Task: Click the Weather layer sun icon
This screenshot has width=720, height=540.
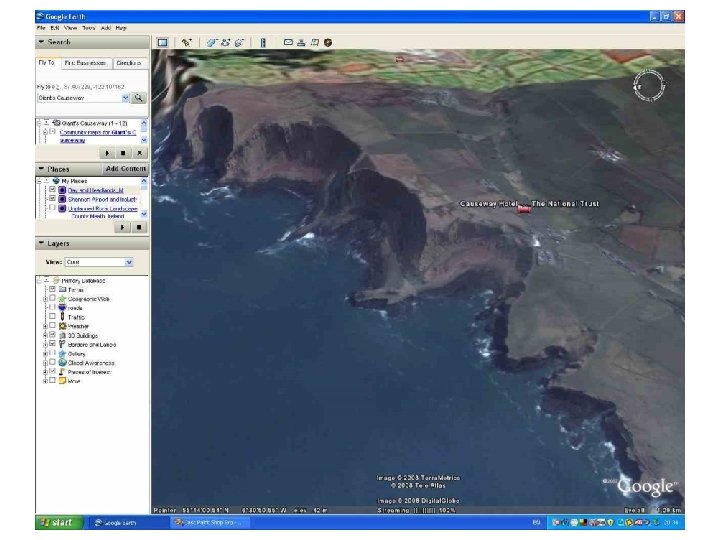Action: point(62,326)
